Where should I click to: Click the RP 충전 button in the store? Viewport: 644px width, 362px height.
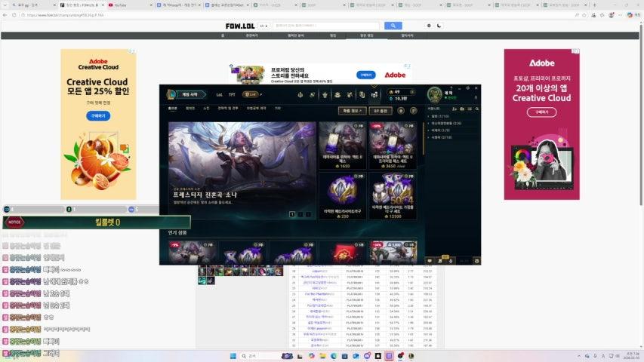381,111
